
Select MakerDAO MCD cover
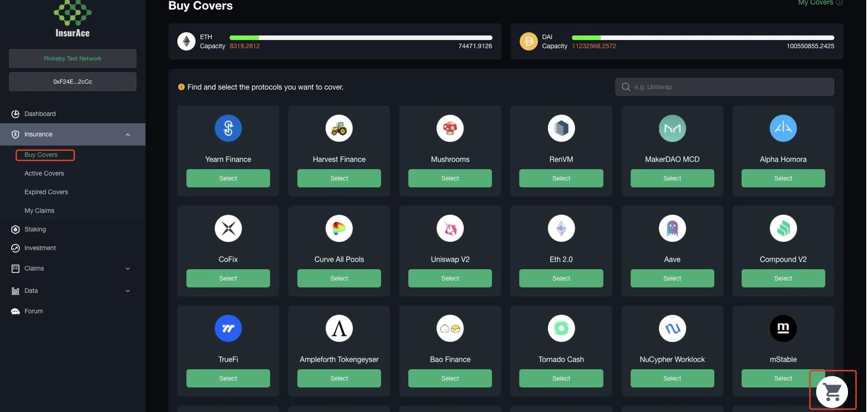click(672, 178)
